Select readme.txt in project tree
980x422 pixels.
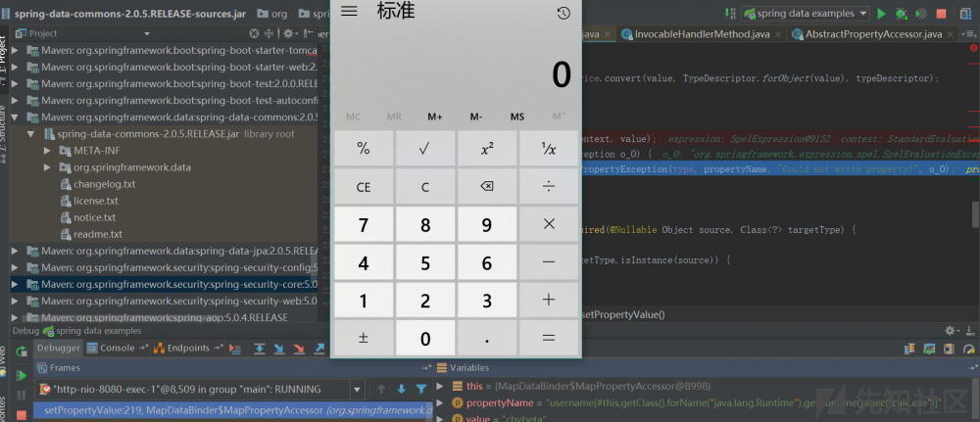[x=97, y=235]
